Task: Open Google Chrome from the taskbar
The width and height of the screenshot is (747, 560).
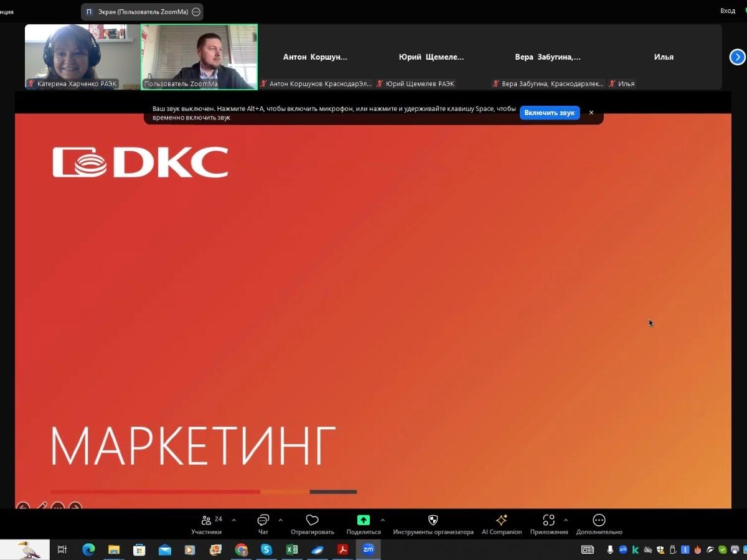Action: [241, 549]
